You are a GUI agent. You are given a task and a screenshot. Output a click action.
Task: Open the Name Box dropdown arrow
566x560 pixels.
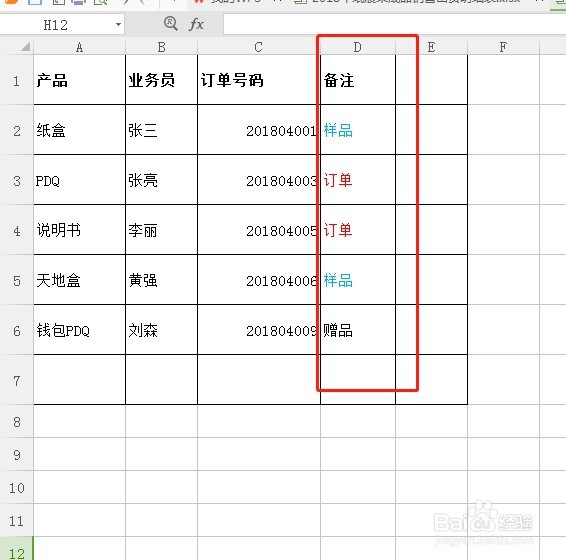118,25
